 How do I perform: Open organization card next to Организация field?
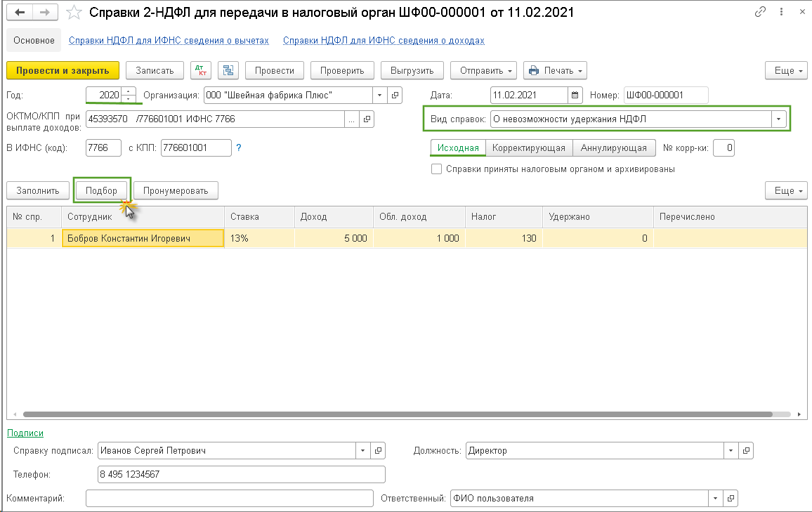(395, 96)
